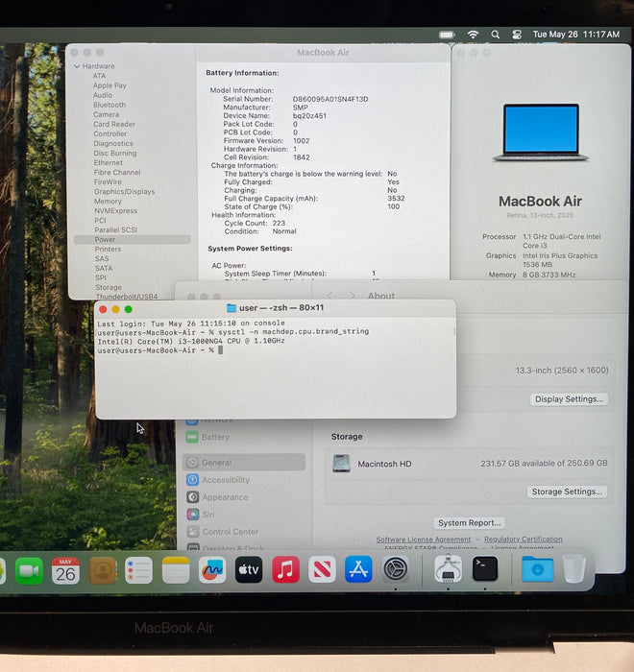Select Bluetooth in Hardware list

click(110, 105)
